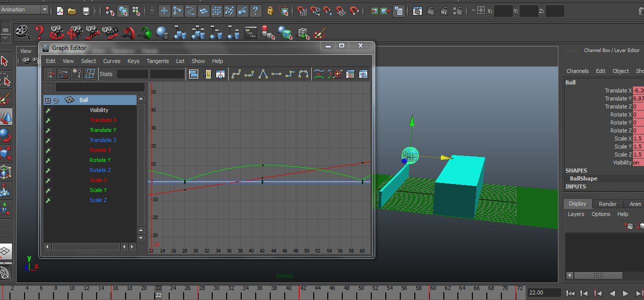Select the Move Nearest Picked Key tool

coord(50,73)
